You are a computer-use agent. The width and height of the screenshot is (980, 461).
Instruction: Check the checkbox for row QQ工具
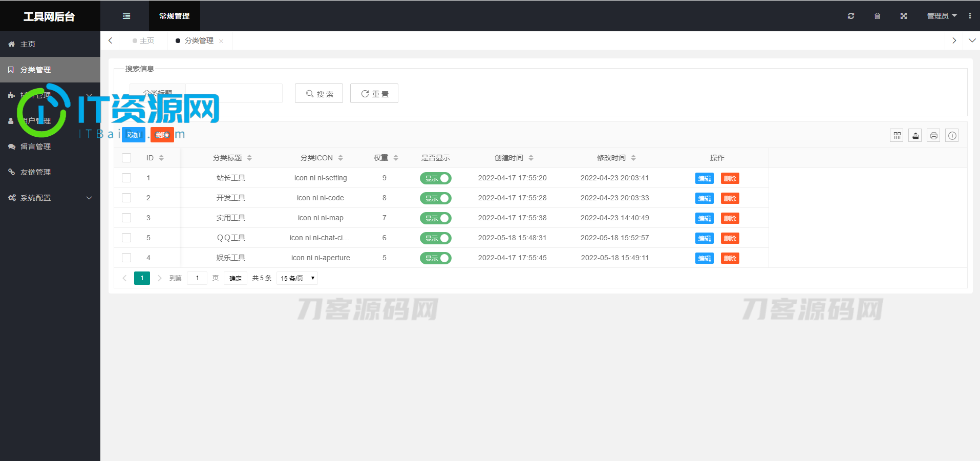(126, 238)
